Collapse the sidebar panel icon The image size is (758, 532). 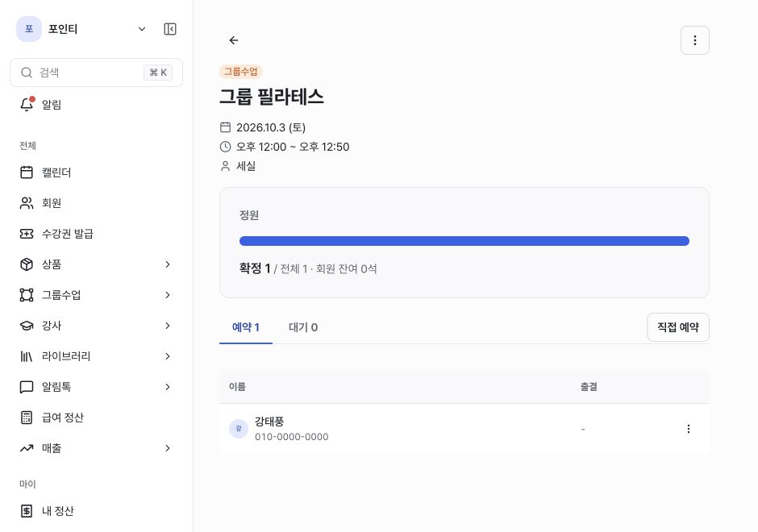(x=169, y=29)
